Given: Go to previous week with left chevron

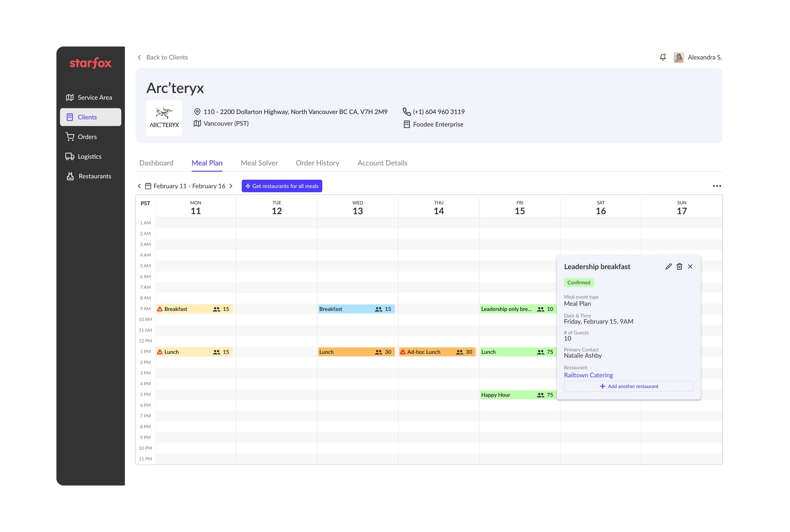Looking at the screenshot, I should pyautogui.click(x=139, y=186).
